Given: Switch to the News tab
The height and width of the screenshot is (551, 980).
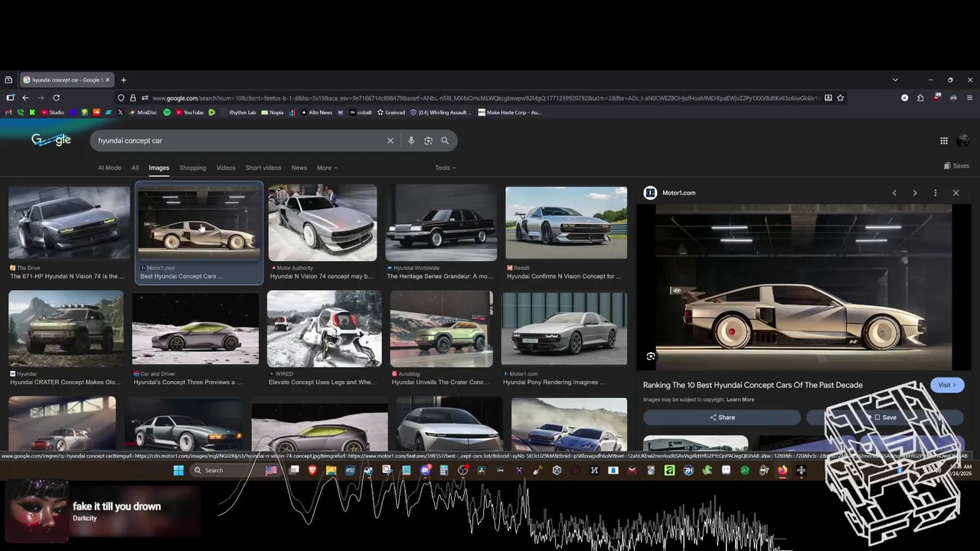Looking at the screenshot, I should 299,168.
